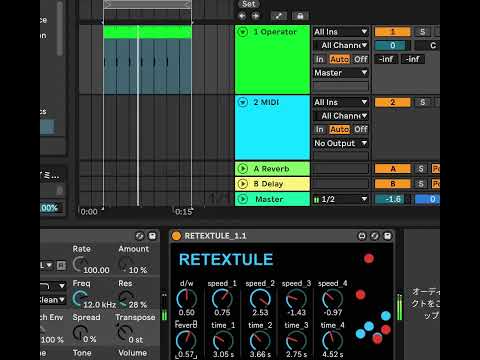Open the 1 Operator All Channels dropdown

[341, 45]
